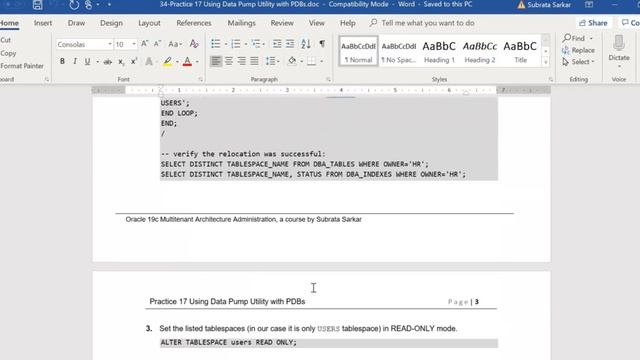The width and height of the screenshot is (640, 360).
Task: Apply strikethrough formatting
Action: pos(108,62)
